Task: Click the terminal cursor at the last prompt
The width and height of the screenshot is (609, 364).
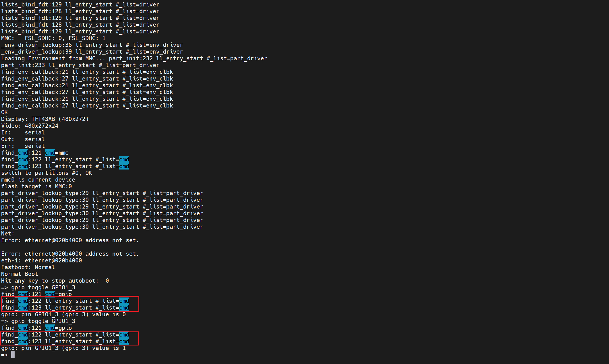Action: pyautogui.click(x=13, y=355)
